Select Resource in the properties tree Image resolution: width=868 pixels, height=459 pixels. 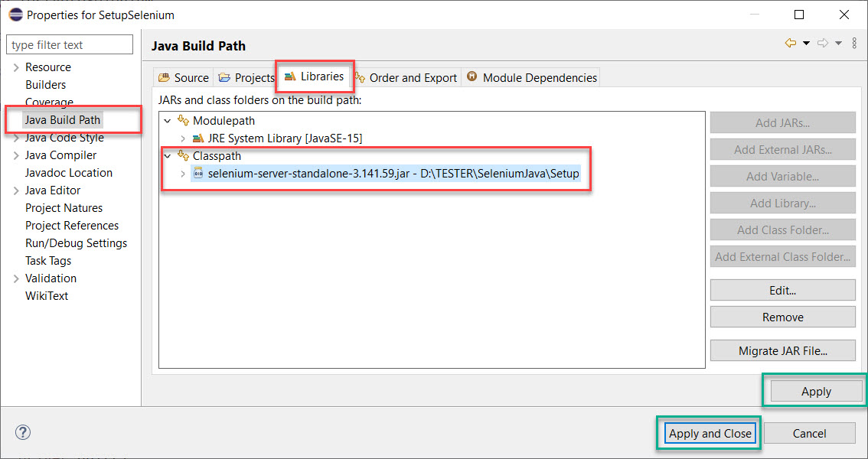48,67
